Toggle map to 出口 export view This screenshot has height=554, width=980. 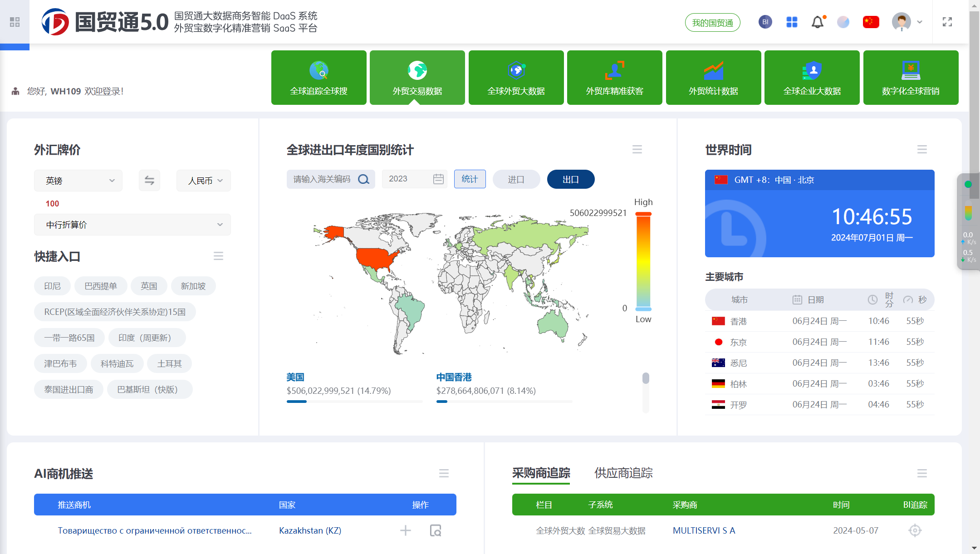point(570,179)
